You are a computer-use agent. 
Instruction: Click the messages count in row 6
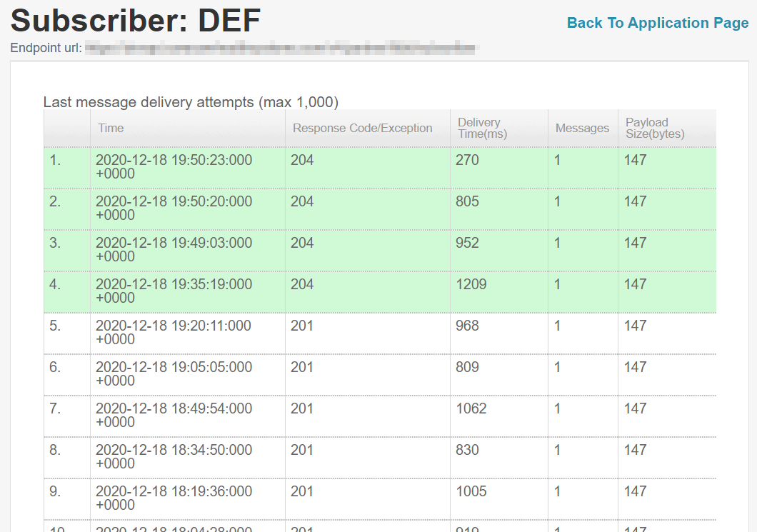558,367
